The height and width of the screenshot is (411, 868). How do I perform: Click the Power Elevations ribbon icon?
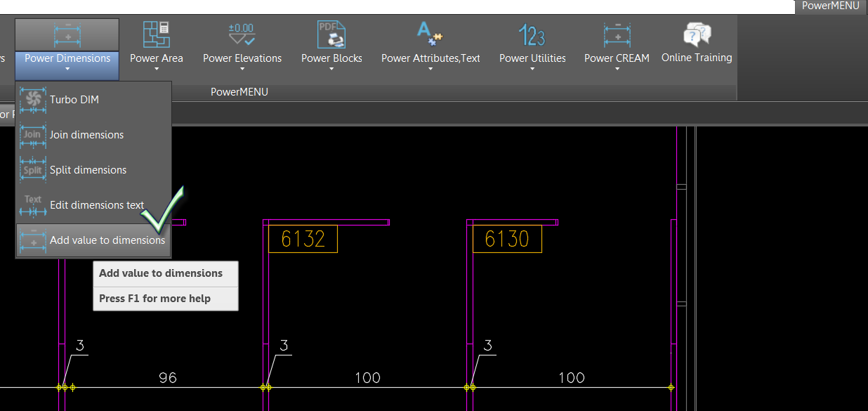(242, 34)
